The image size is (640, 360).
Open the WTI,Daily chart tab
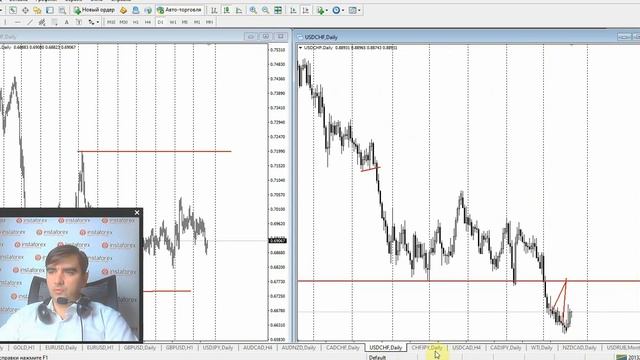coord(541,348)
